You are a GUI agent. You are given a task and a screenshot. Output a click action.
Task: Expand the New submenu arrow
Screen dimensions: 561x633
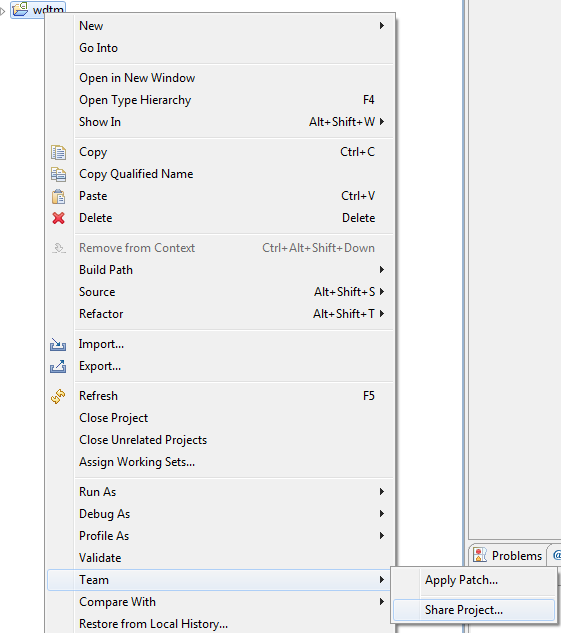click(x=382, y=26)
